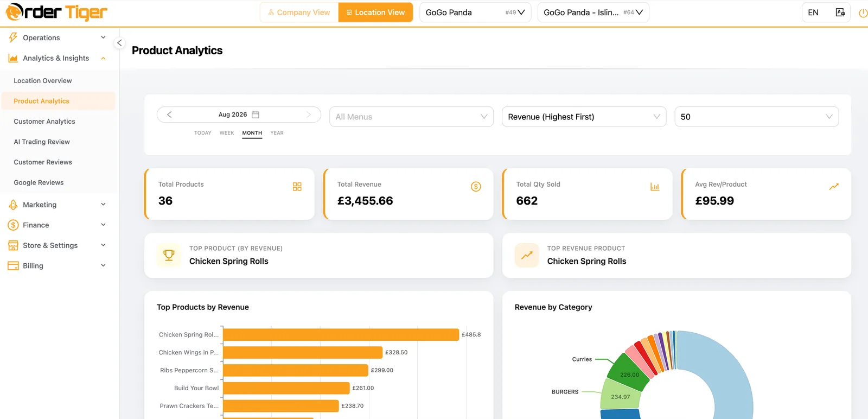Open Location Overview page
Screen dimensions: 868x419
tap(58, 81)
